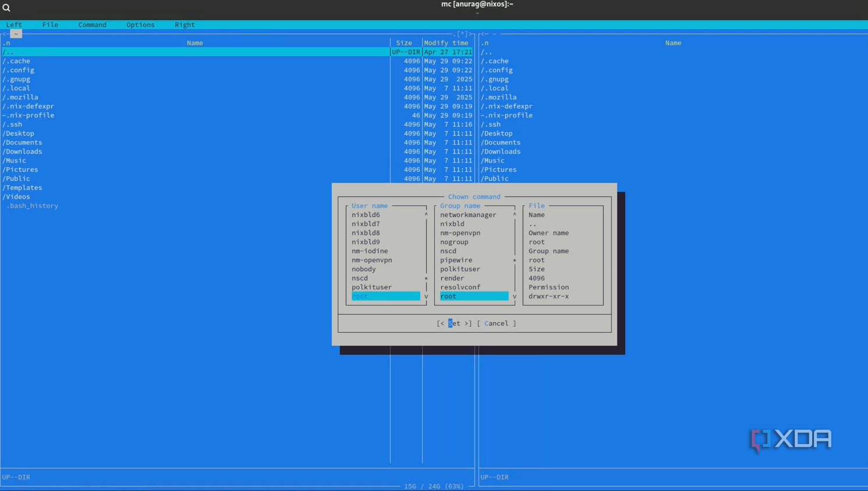Select root in the User name list
Image resolution: width=868 pixels, height=491 pixels.
(386, 296)
